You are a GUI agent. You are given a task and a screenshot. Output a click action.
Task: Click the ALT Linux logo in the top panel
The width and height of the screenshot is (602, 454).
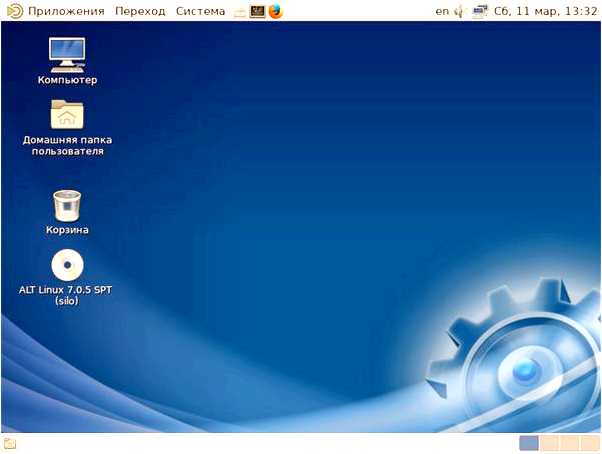[15, 11]
